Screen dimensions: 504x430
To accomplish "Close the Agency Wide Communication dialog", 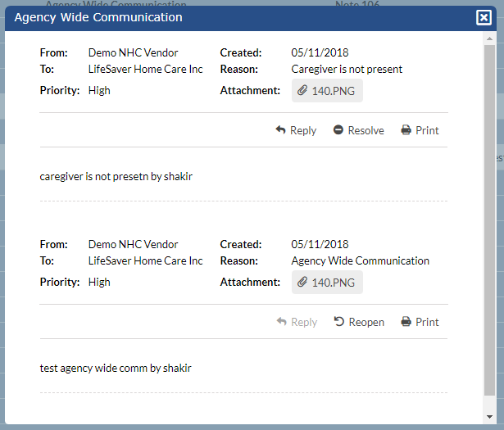I will [484, 17].
